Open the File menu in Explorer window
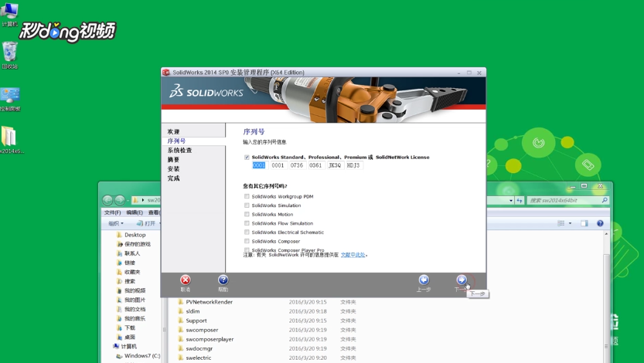Viewport: 644px width, 363px height. (112, 212)
